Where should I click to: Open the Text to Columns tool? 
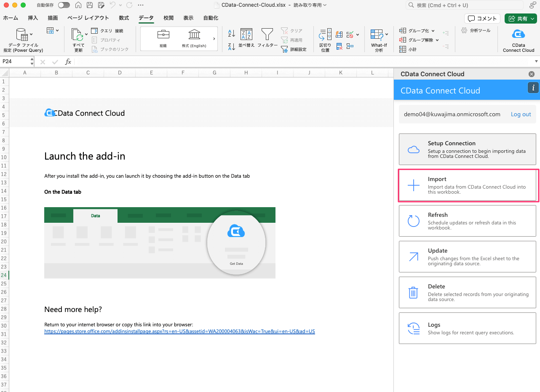325,35
